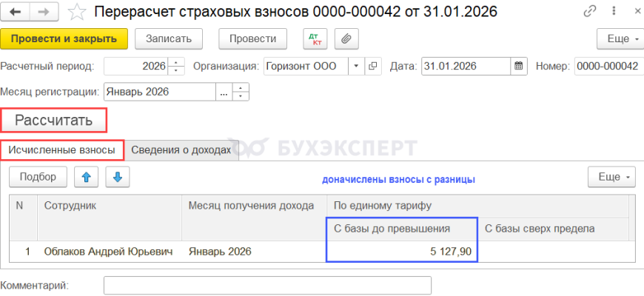Open the Организация card via the open icon
644x296 pixels.
point(373,66)
